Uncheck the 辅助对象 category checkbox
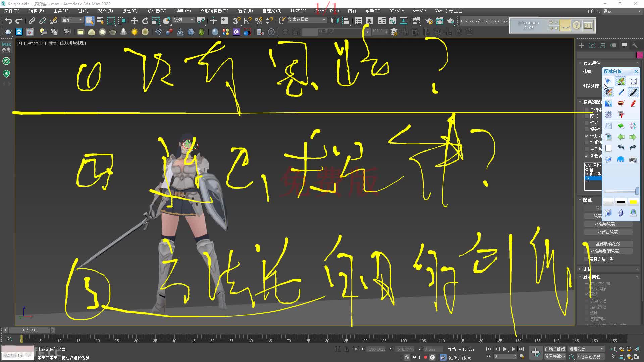Image resolution: width=644 pixels, height=362 pixels. [587, 136]
